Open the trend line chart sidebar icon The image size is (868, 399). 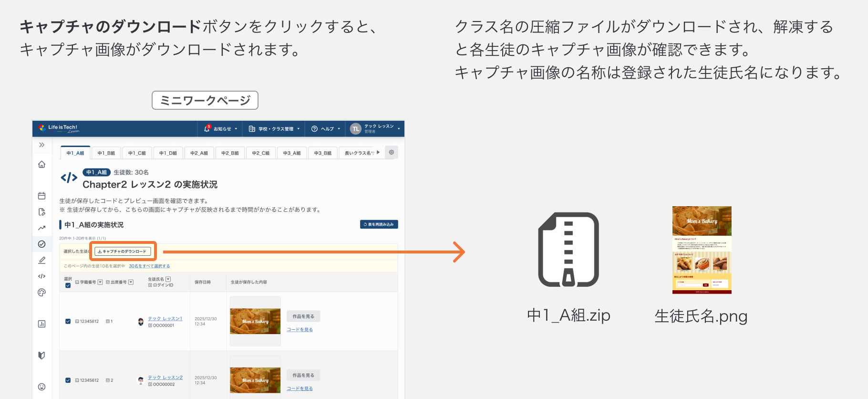coord(42,228)
